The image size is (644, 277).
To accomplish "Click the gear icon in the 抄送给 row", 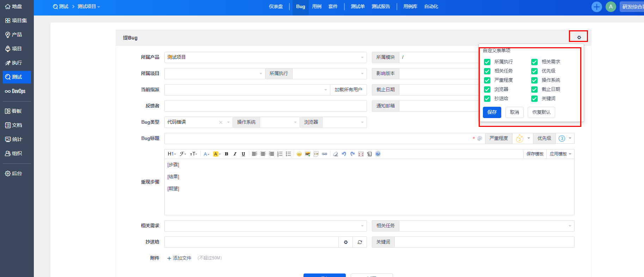I will (x=346, y=242).
